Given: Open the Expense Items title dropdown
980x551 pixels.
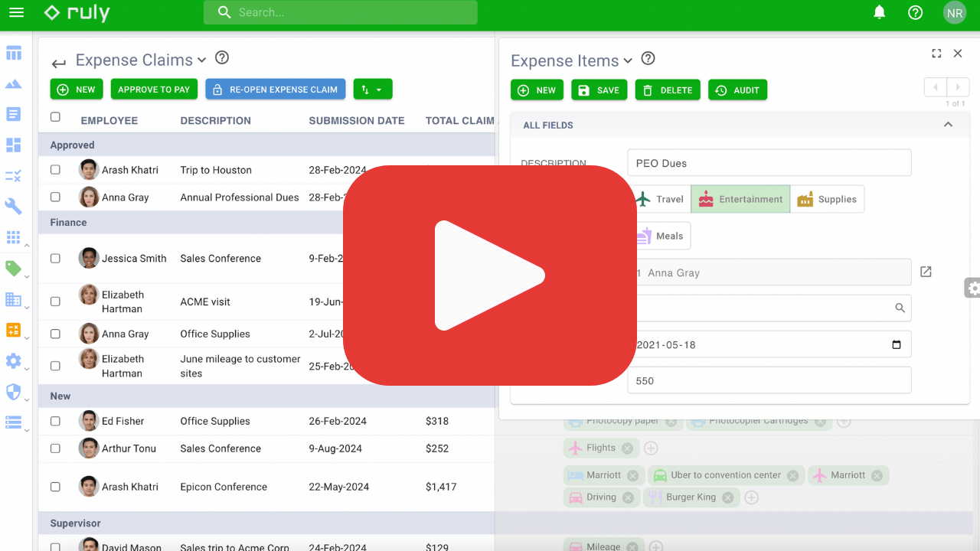Looking at the screenshot, I should [628, 60].
